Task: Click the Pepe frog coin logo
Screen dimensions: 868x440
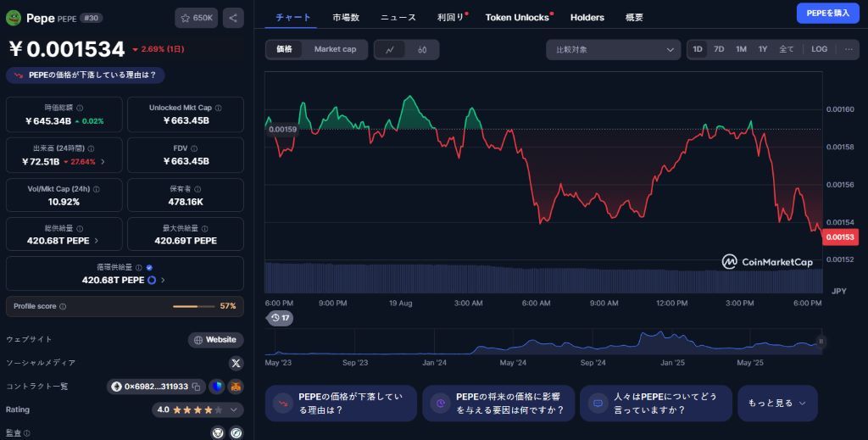Action: coord(14,18)
